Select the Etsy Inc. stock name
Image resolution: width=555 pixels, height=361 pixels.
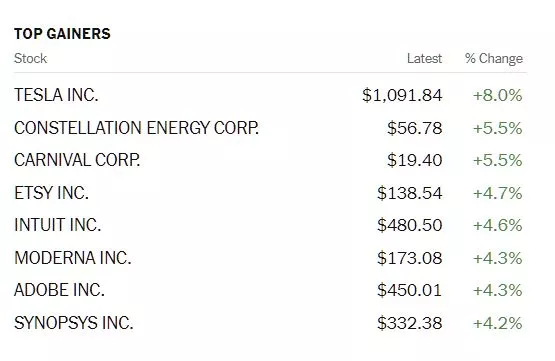coord(51,193)
